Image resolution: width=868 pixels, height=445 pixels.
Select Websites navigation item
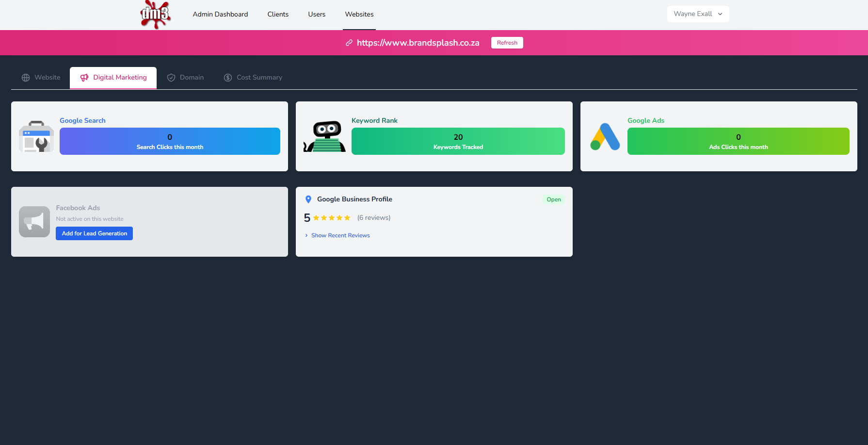coord(359,15)
